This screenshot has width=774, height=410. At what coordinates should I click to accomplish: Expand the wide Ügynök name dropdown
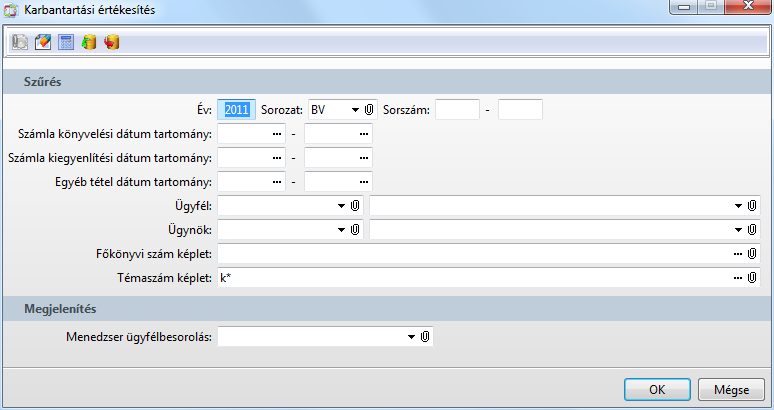(738, 230)
